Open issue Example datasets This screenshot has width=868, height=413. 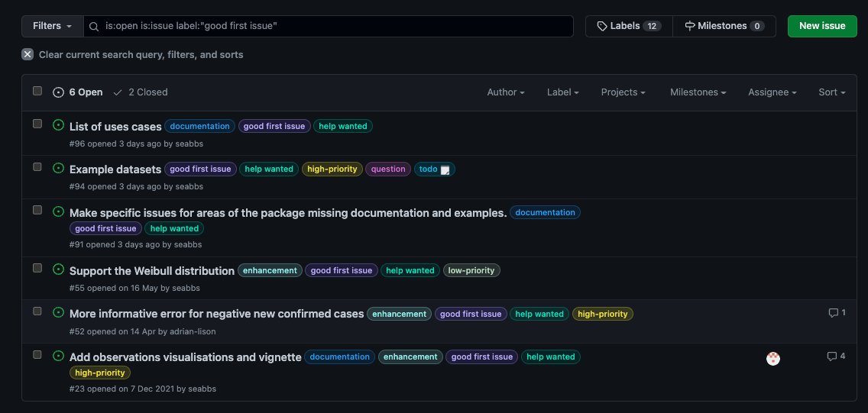click(115, 169)
